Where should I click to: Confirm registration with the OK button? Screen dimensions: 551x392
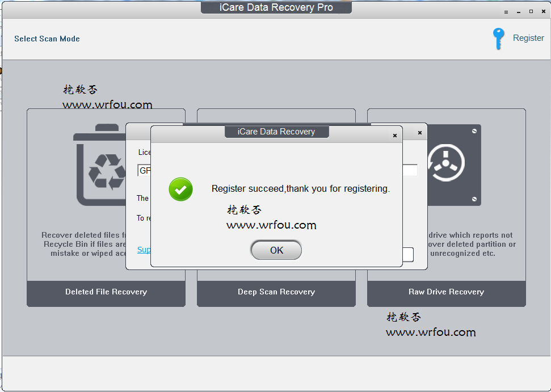276,250
